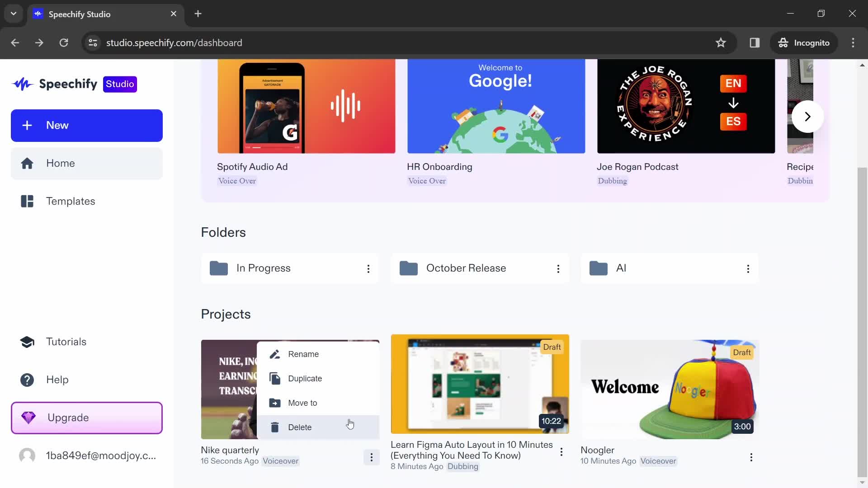
Task: Reload the page with refresh icon
Action: tap(64, 43)
